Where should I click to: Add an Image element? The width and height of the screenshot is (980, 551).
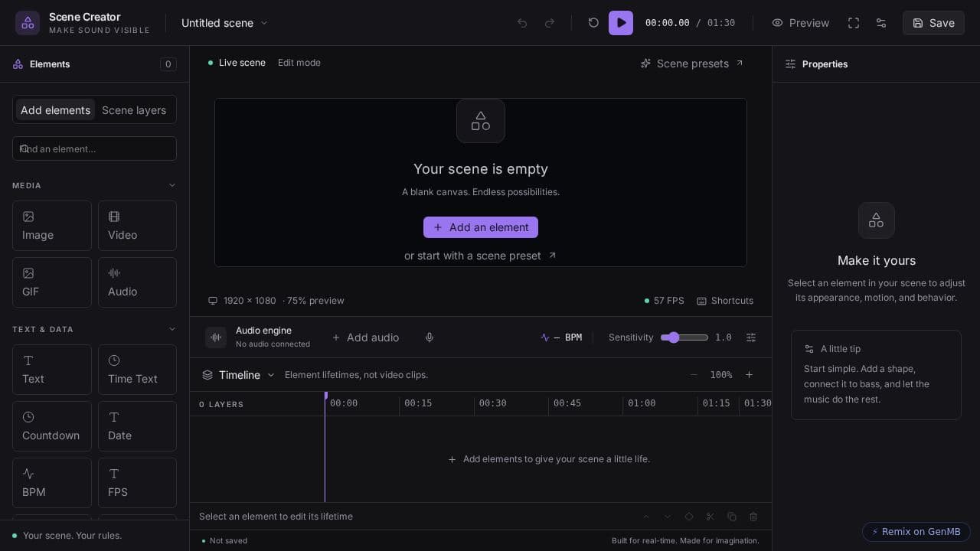52,226
